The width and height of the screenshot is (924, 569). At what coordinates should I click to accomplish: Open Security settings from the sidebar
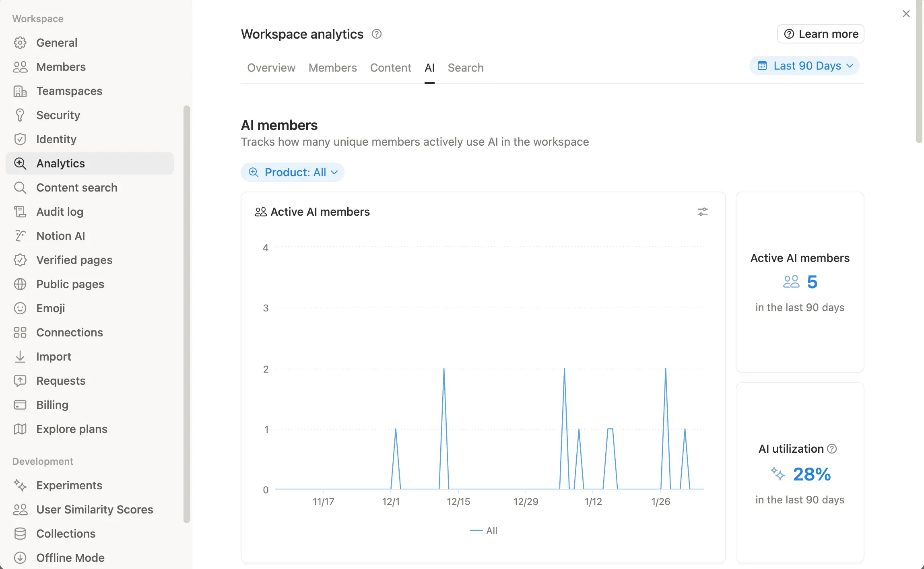tap(58, 115)
